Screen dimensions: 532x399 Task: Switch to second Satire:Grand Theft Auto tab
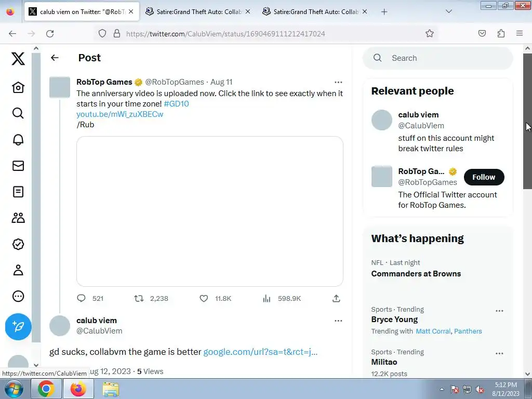point(198,11)
